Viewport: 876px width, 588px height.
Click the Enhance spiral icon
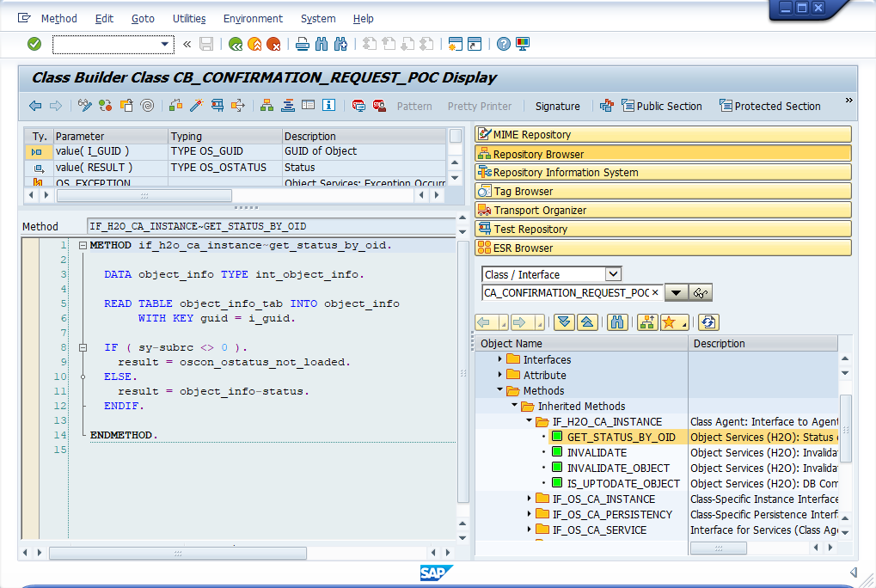click(x=148, y=105)
